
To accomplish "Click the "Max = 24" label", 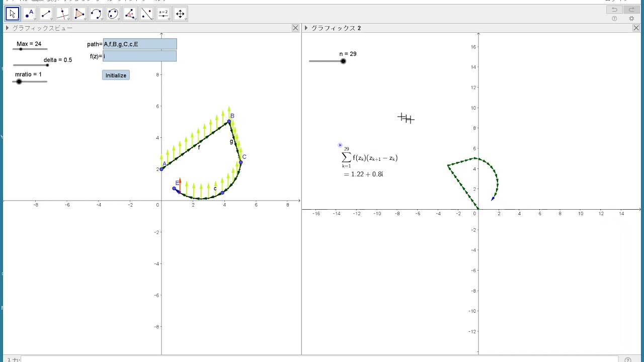I will (29, 44).
